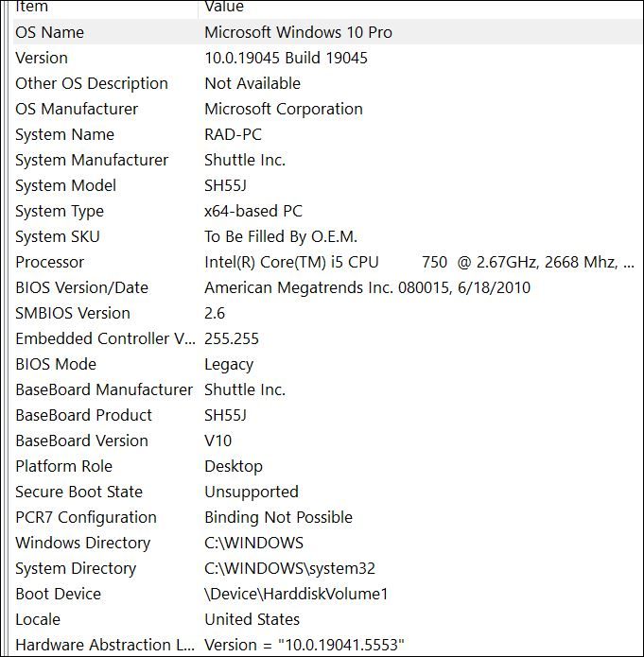
Task: Select the BIOS Mode label
Action: pyautogui.click(x=56, y=365)
